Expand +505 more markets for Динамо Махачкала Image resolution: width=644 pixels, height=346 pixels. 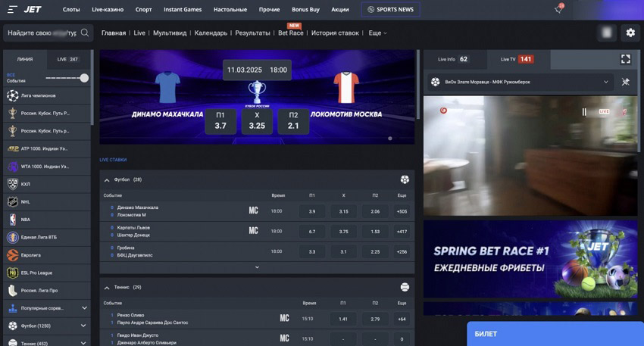(x=402, y=211)
